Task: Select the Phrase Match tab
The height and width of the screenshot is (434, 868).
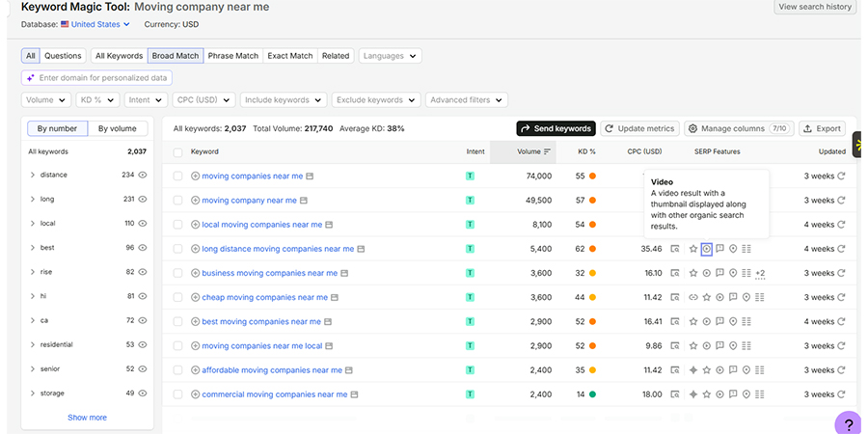Action: tap(233, 56)
